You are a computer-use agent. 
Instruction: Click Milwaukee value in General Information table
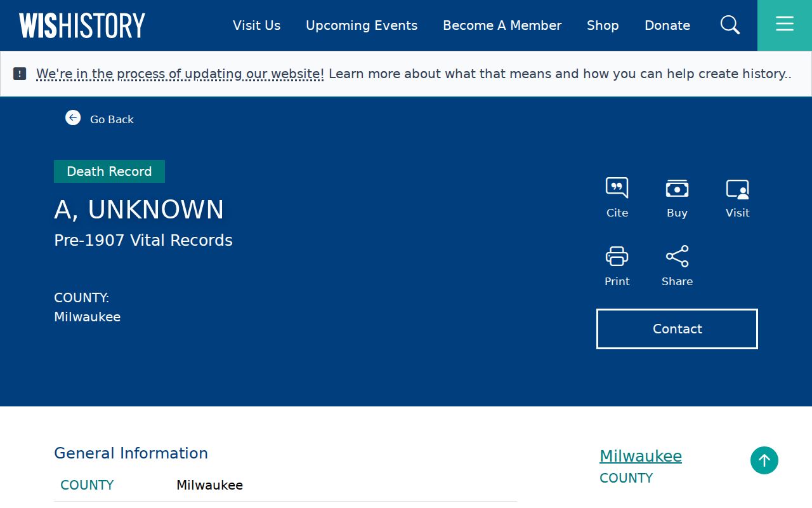(209, 485)
